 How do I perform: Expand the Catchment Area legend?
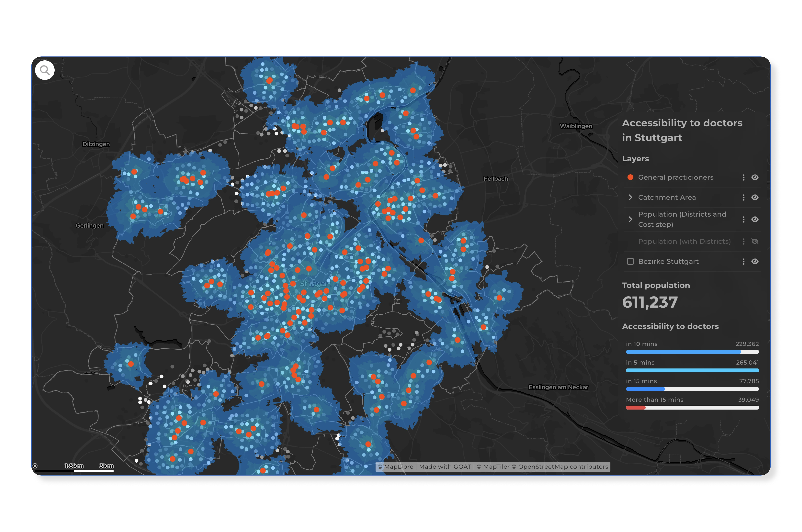click(630, 198)
